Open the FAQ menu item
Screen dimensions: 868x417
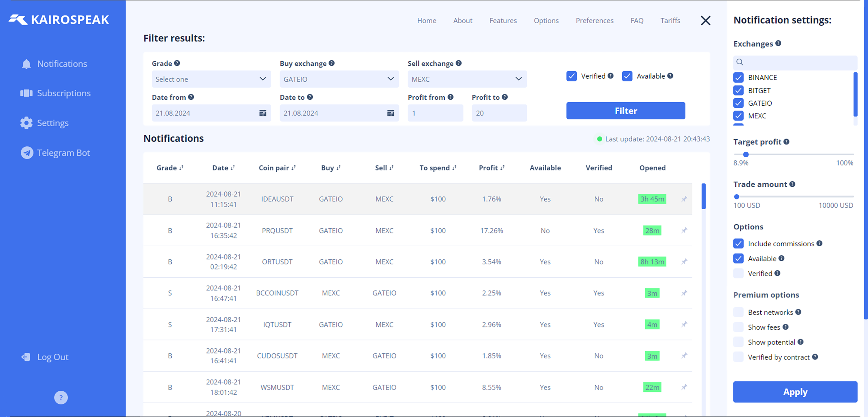[637, 20]
